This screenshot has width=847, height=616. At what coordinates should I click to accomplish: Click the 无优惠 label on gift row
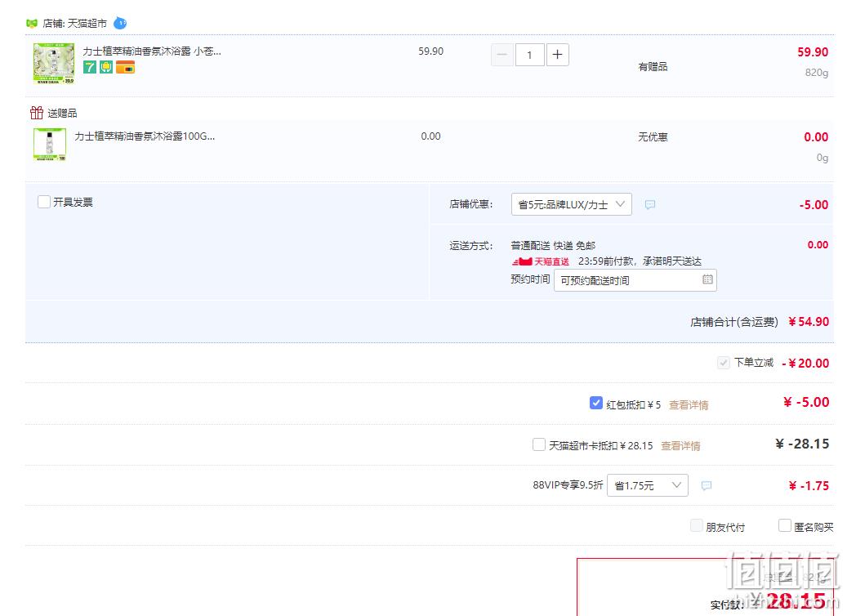click(653, 136)
